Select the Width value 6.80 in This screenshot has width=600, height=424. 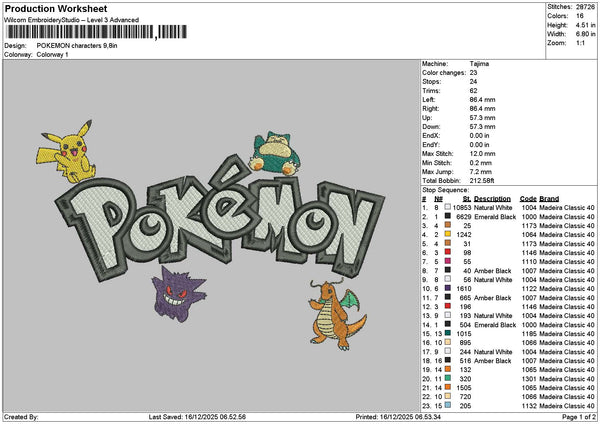pos(585,34)
